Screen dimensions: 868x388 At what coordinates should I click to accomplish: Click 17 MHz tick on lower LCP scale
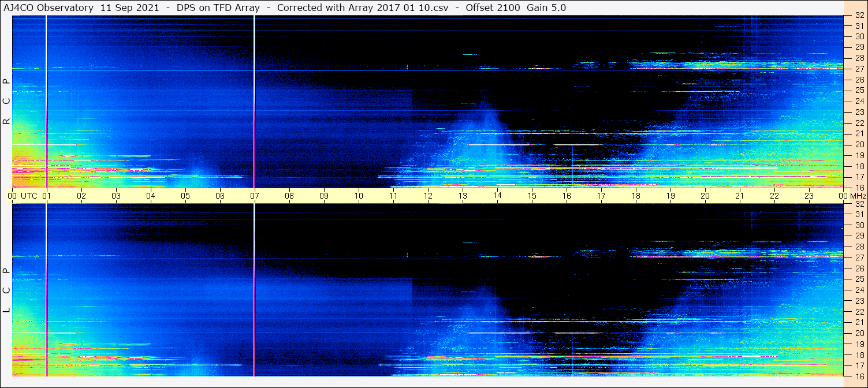[859, 365]
